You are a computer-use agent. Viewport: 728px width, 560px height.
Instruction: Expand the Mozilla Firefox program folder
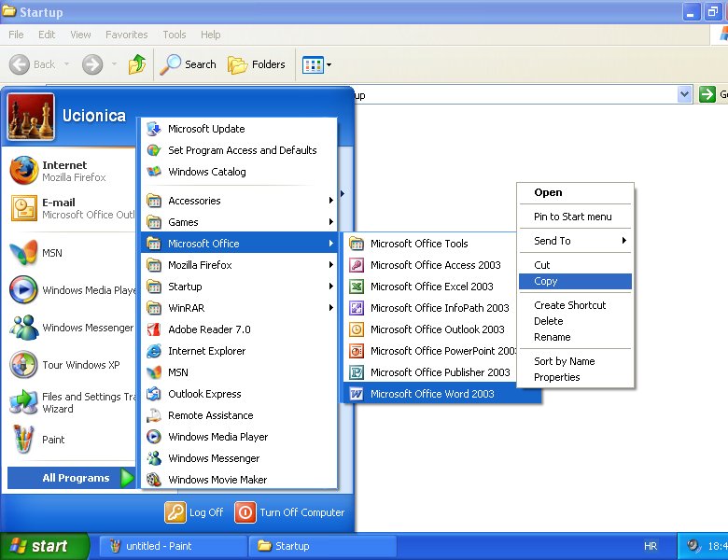[239, 265]
